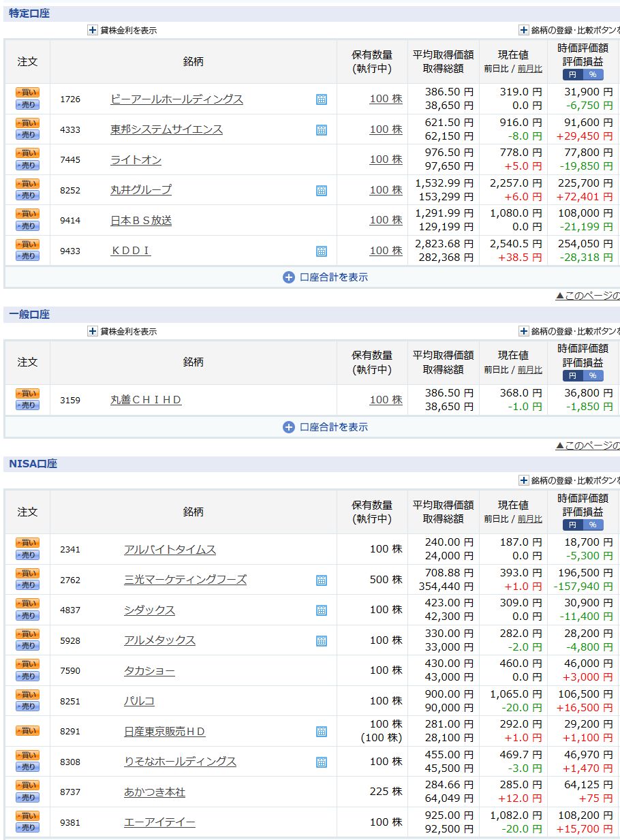Expand 銘柄の登録・比較ボタン in 一般口座
The width and height of the screenshot is (620, 840).
coord(570,331)
